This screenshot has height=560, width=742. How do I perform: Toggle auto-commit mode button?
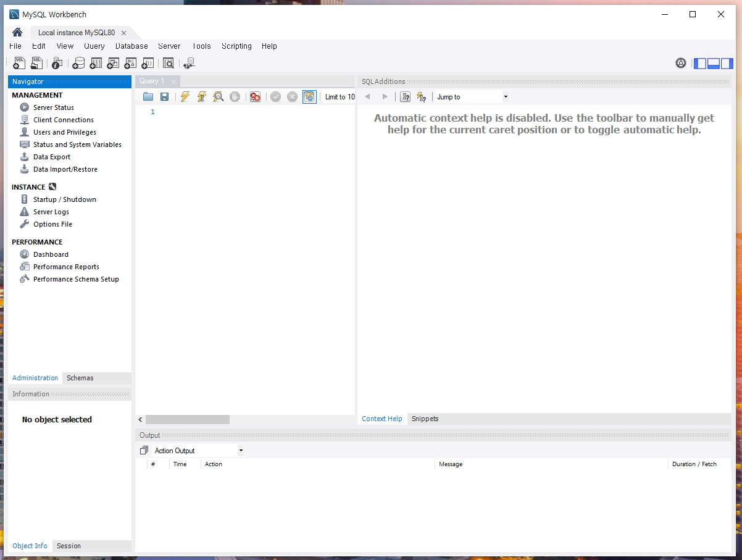click(309, 97)
